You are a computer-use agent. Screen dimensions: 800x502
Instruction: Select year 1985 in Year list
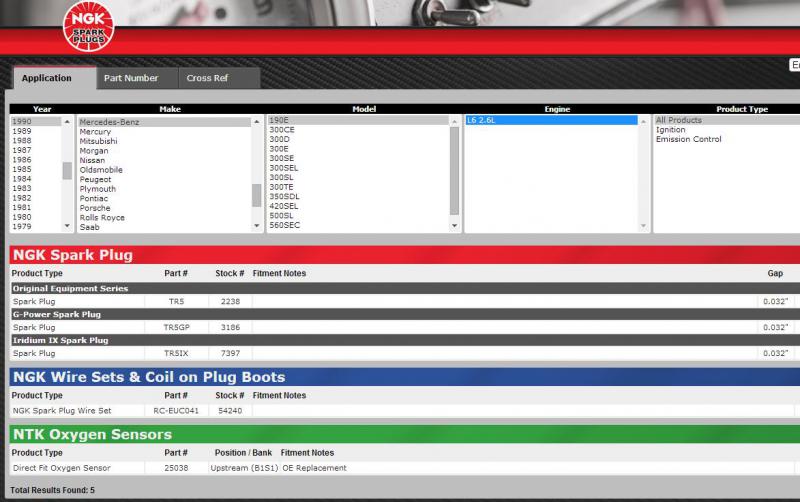22,169
